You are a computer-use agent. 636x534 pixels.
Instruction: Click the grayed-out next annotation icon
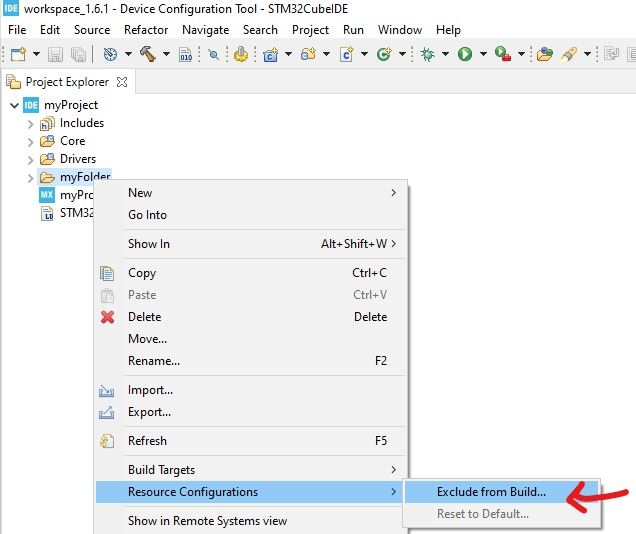(611, 54)
